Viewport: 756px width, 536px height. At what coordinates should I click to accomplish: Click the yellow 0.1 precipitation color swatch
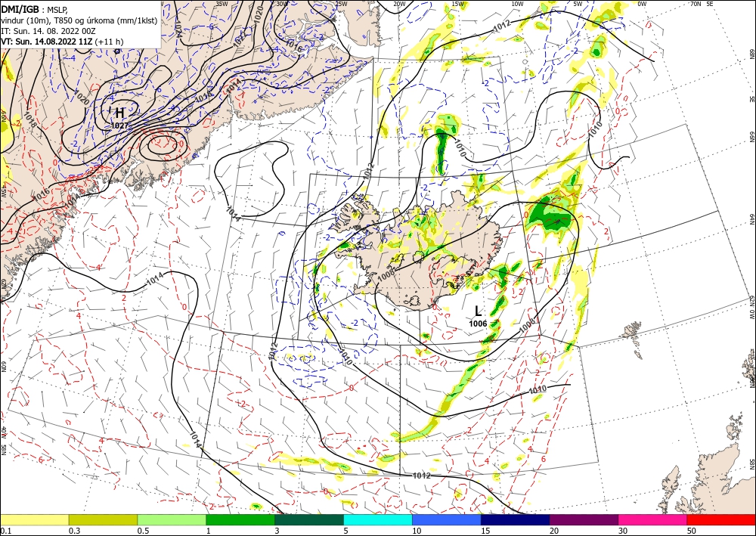click(34, 519)
